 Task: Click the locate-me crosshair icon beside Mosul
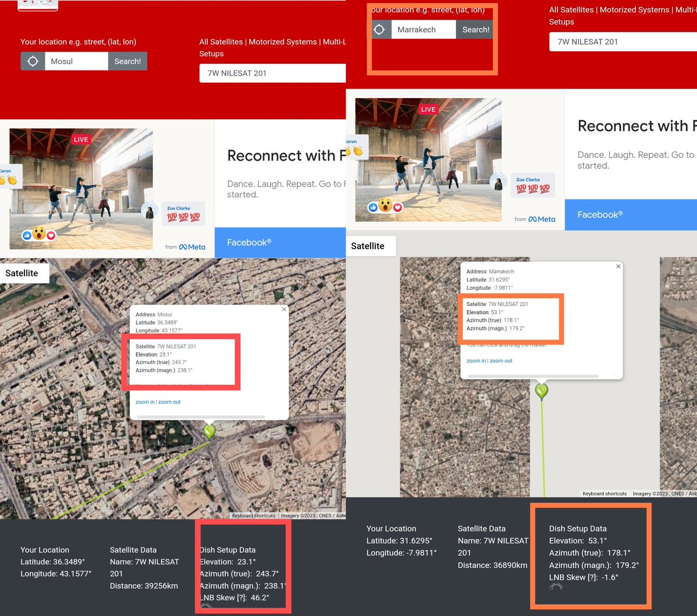coord(33,61)
